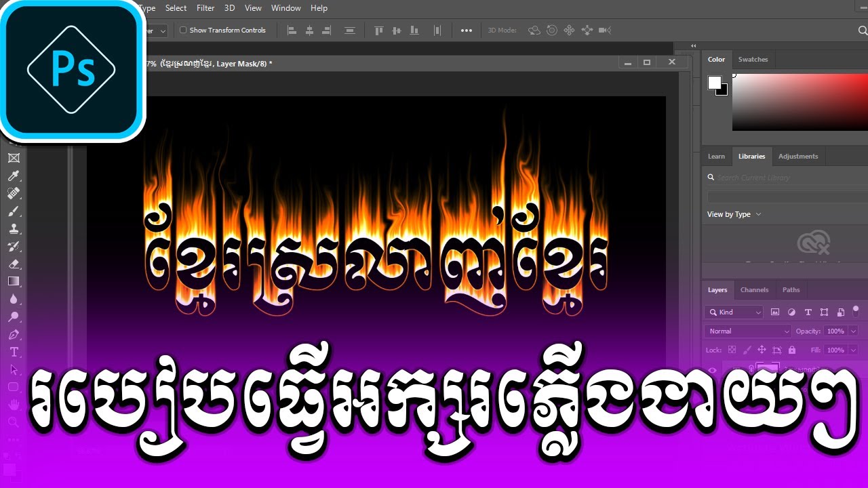Toggle lock position move icon
Image resolution: width=868 pixels, height=488 pixels.
[x=762, y=350]
